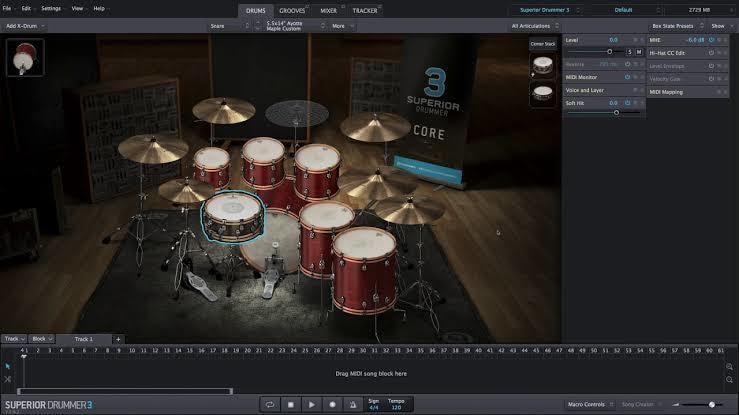Click the master volume slider at bottom right
The height and width of the screenshot is (415, 739).
click(x=701, y=404)
